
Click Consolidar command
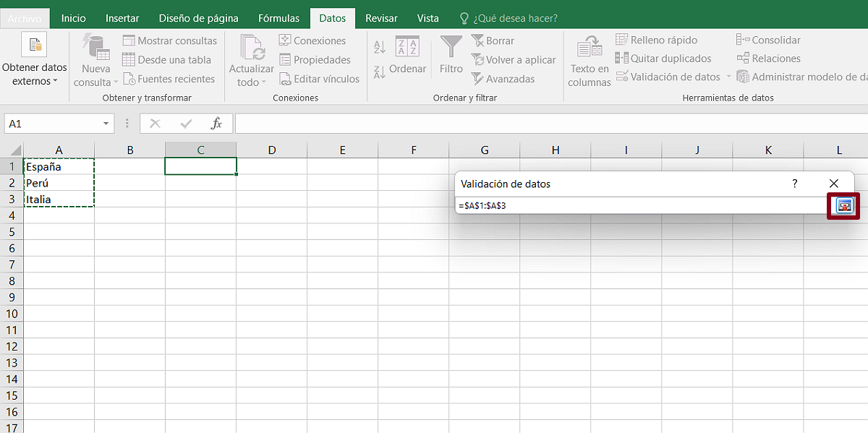pos(769,40)
